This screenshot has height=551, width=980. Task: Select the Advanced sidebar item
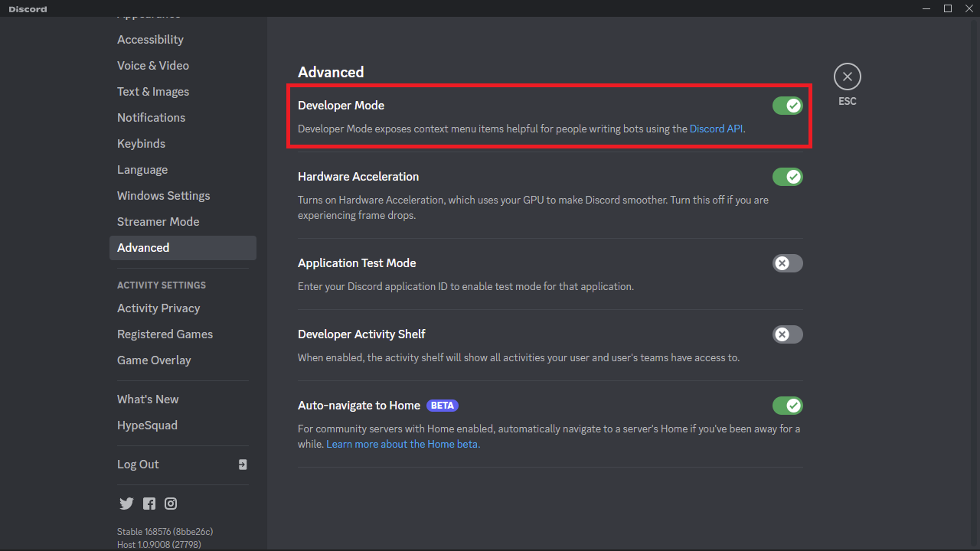point(182,248)
